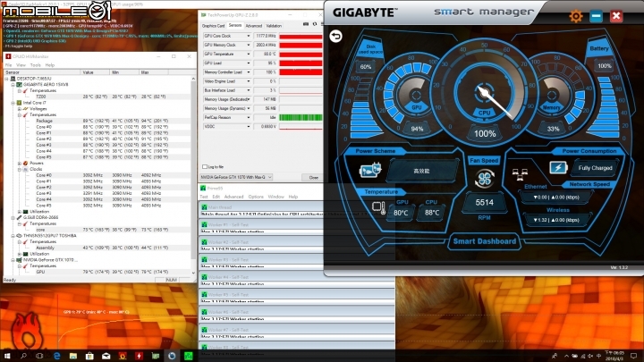Click the Temperature thermometer icon
The width and height of the screenshot is (644, 362).
click(378, 207)
